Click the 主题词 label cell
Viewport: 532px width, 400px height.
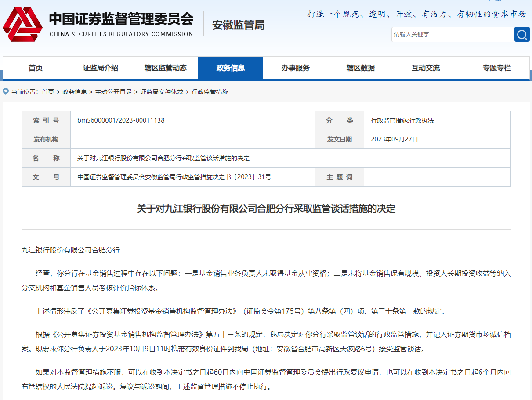click(340, 177)
